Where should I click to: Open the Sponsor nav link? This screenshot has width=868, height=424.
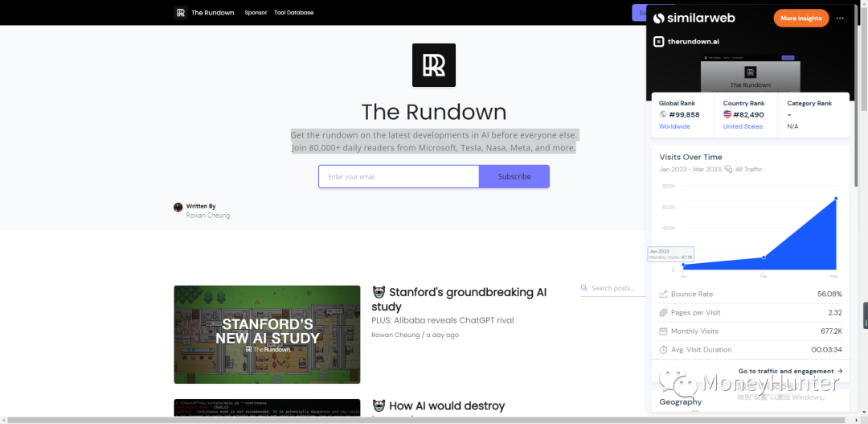click(x=256, y=13)
